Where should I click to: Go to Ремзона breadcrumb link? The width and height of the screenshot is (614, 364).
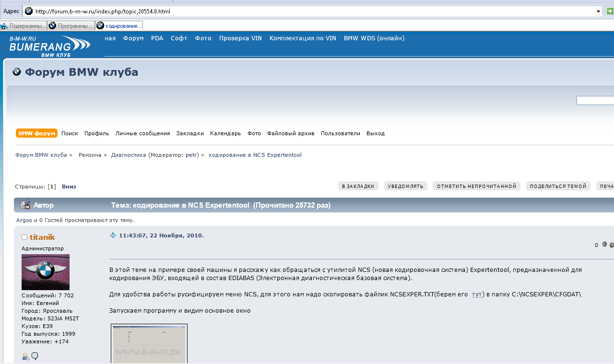coord(90,155)
